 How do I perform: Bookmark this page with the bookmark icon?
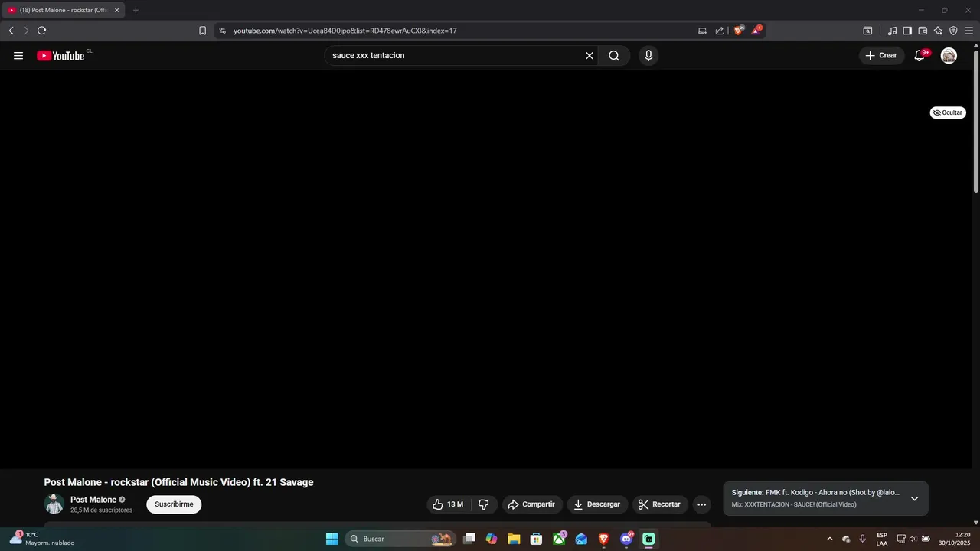(202, 31)
